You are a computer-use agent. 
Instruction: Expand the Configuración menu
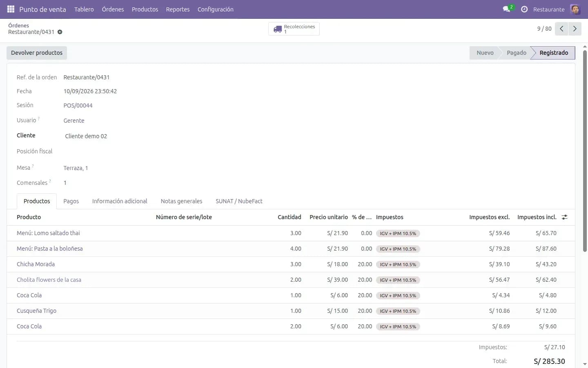click(216, 9)
